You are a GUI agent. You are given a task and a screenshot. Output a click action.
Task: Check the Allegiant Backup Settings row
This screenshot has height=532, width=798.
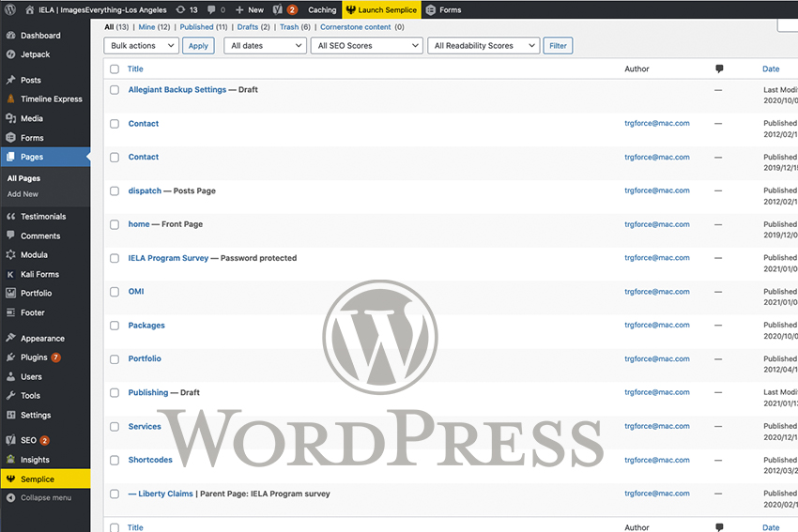(115, 90)
